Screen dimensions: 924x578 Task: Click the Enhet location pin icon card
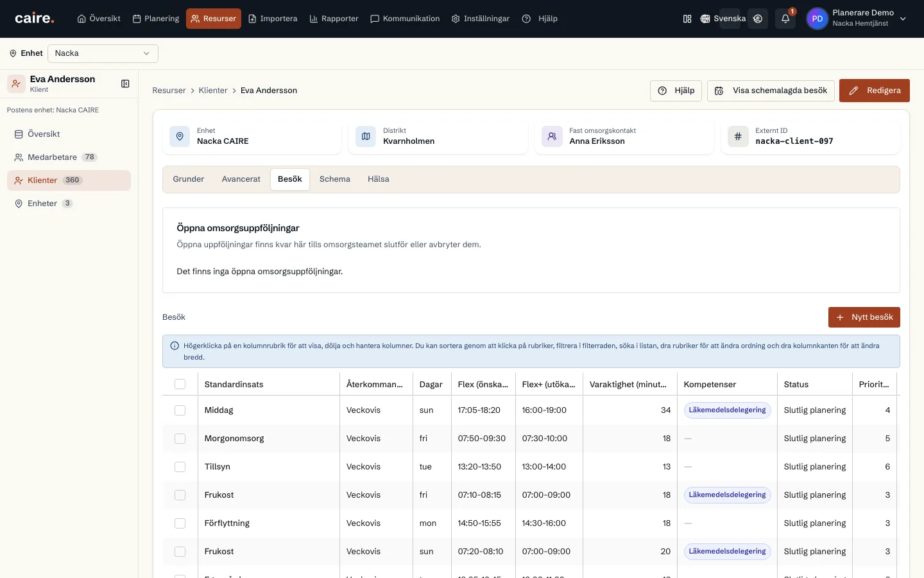(x=180, y=136)
